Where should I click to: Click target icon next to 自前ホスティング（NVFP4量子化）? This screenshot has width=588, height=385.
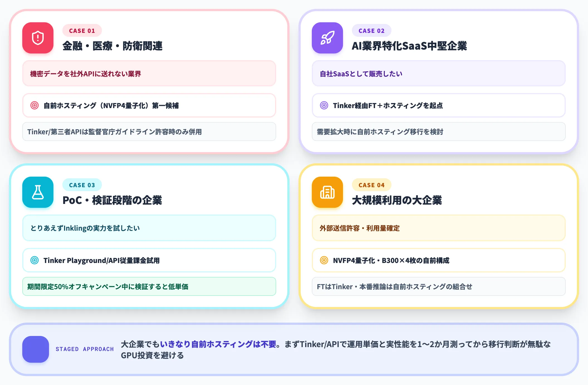[x=35, y=105]
